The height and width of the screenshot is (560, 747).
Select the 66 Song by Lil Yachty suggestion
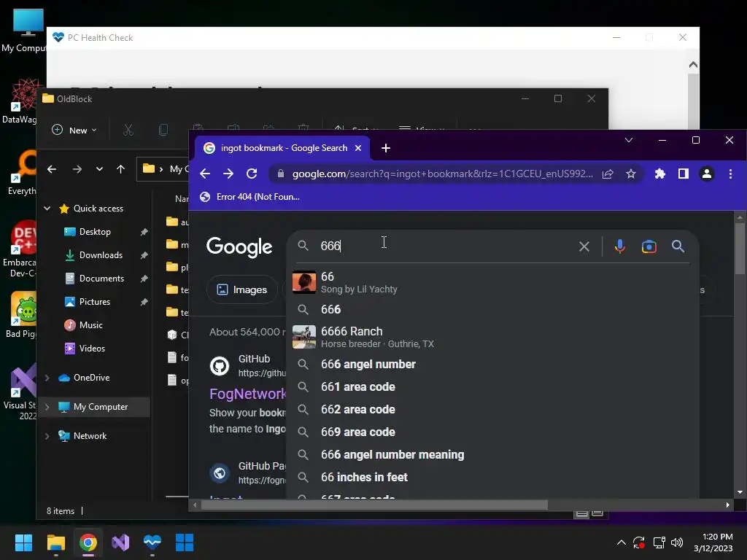pyautogui.click(x=492, y=282)
